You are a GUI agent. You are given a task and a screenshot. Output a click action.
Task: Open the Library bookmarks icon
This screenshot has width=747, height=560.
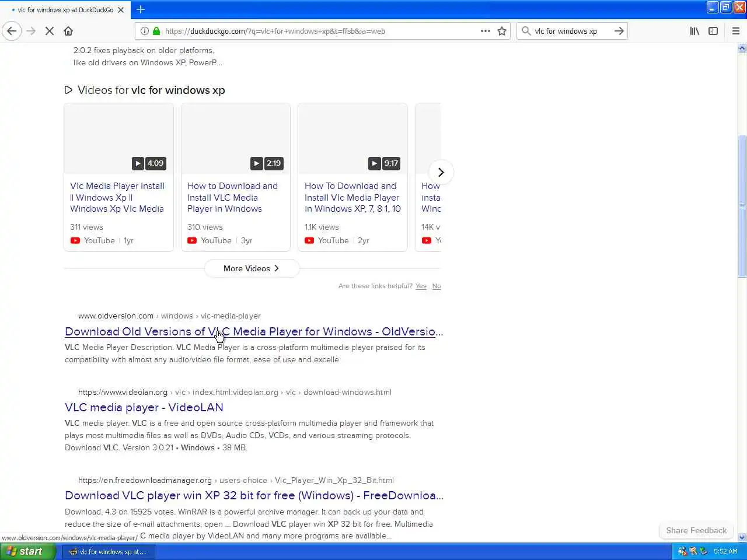[694, 31]
